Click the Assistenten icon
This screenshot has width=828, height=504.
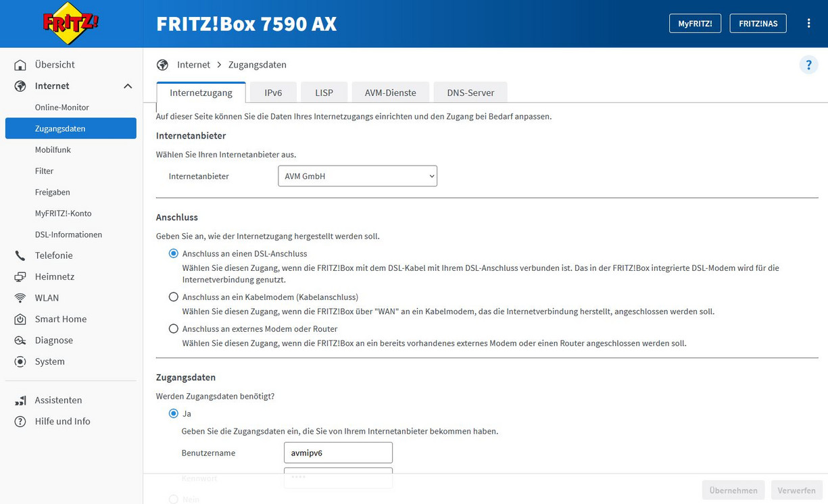(20, 400)
